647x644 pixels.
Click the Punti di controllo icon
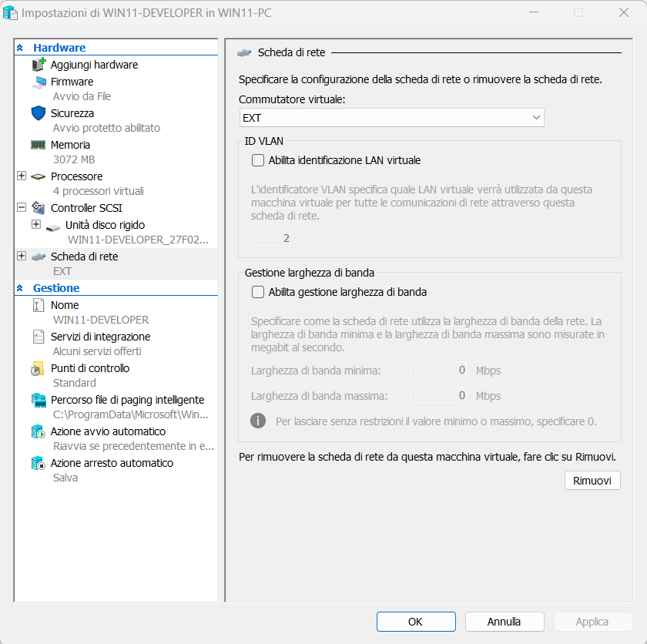pos(38,368)
